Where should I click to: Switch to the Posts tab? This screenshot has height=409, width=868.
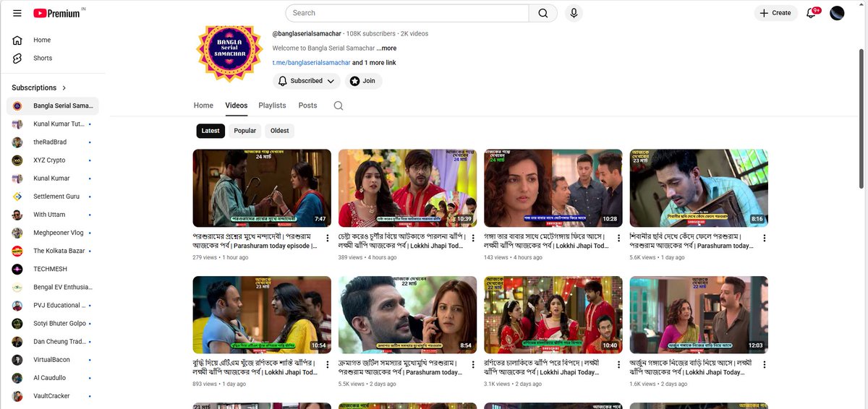coord(308,106)
